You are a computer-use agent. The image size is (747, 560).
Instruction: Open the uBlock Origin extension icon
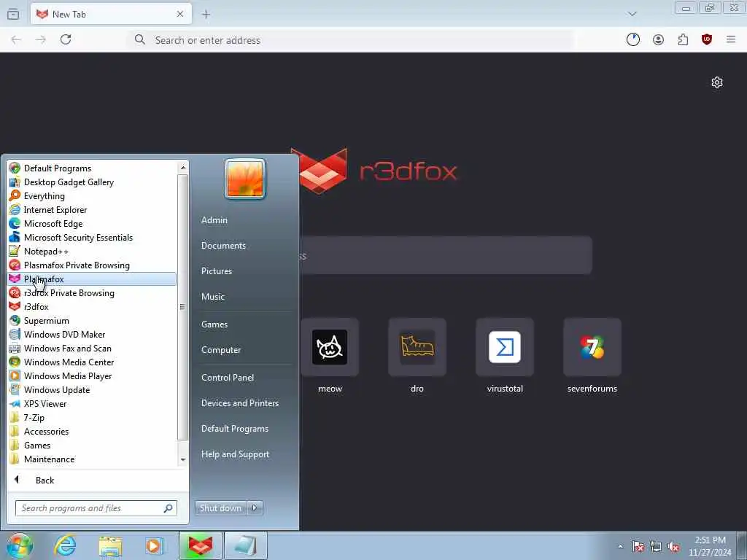pyautogui.click(x=707, y=39)
